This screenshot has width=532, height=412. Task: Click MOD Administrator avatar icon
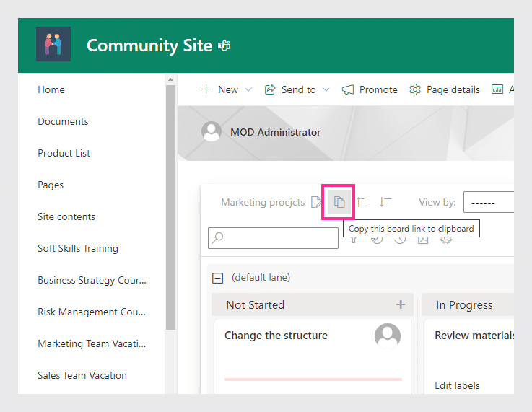click(212, 131)
